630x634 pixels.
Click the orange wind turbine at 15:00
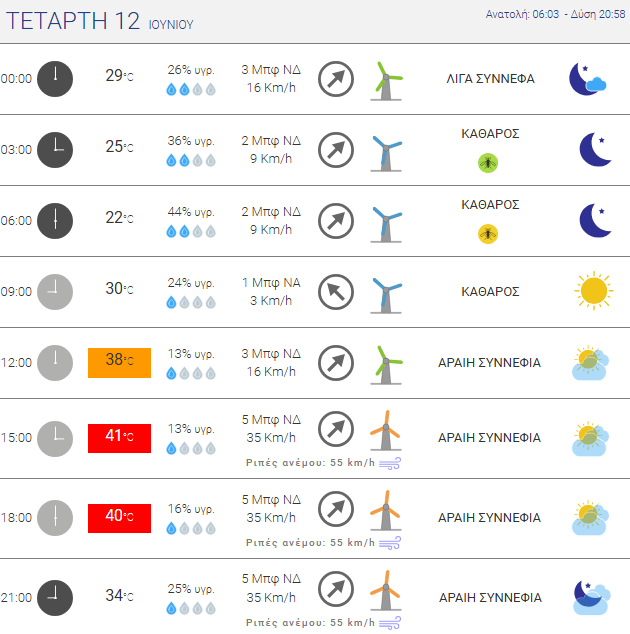click(x=386, y=430)
